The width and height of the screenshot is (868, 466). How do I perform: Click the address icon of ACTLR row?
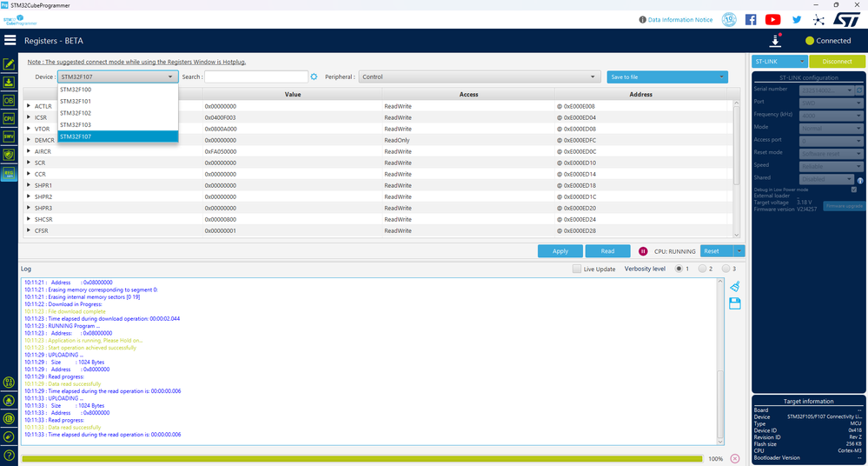[559, 106]
